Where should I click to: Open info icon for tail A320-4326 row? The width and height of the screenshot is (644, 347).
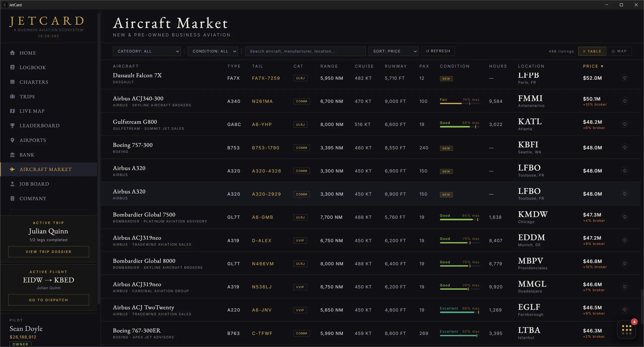[624, 171]
